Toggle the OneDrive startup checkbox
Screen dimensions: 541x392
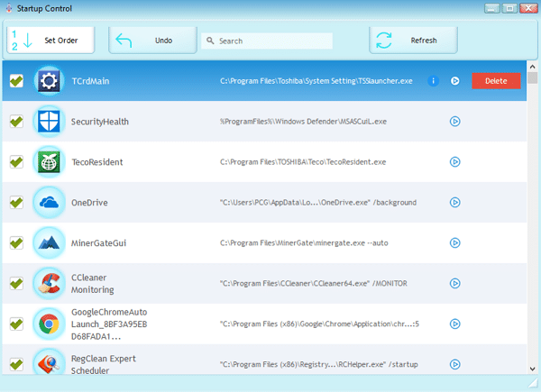[16, 203]
